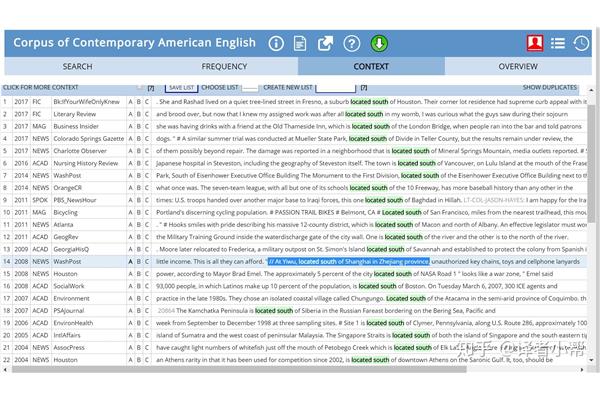Click SHOW DUPLICATES
This screenshot has width=600, height=400.
(x=549, y=88)
